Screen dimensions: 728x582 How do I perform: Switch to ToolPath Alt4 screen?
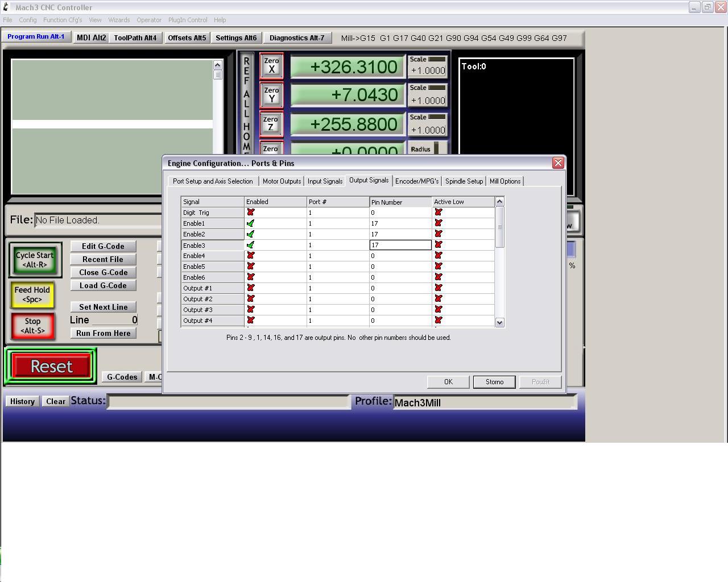[x=135, y=38]
